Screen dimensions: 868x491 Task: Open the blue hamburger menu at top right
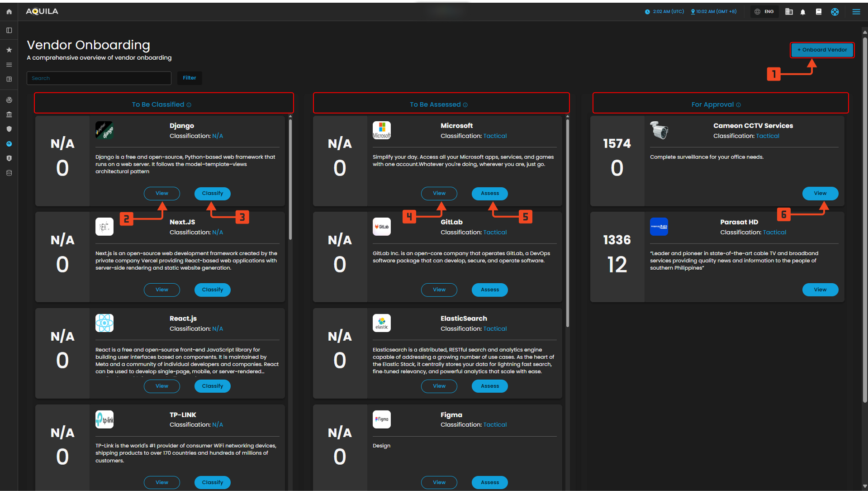[x=856, y=12]
